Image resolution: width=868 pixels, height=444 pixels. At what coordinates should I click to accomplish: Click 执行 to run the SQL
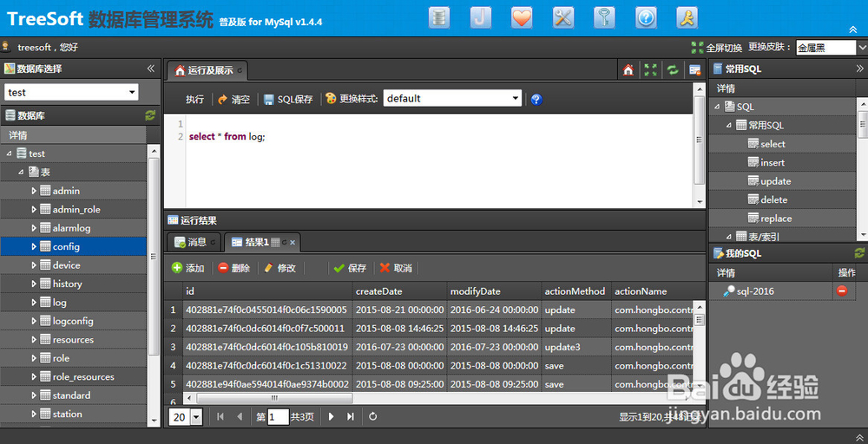194,99
